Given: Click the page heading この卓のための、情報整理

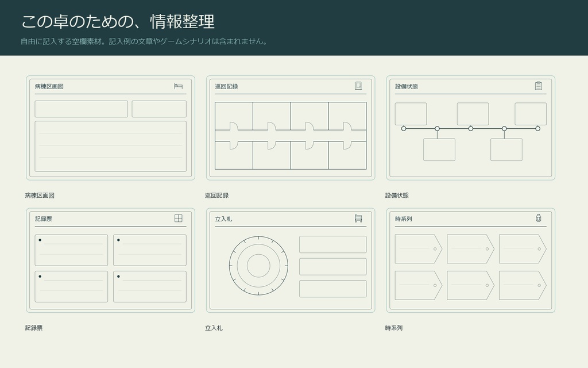Looking at the screenshot, I should 118,21.
